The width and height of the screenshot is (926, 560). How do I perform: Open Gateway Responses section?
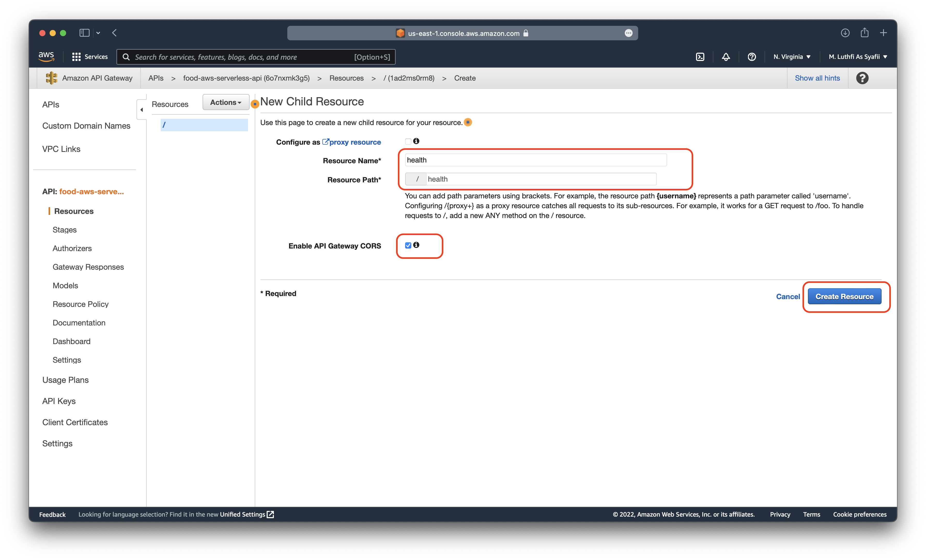[x=88, y=267]
